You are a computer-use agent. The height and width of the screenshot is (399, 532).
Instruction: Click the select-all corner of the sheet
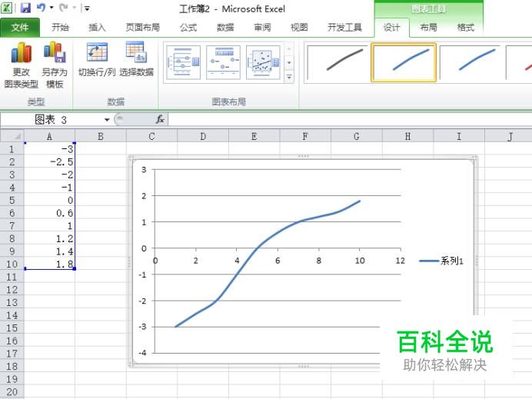12,136
